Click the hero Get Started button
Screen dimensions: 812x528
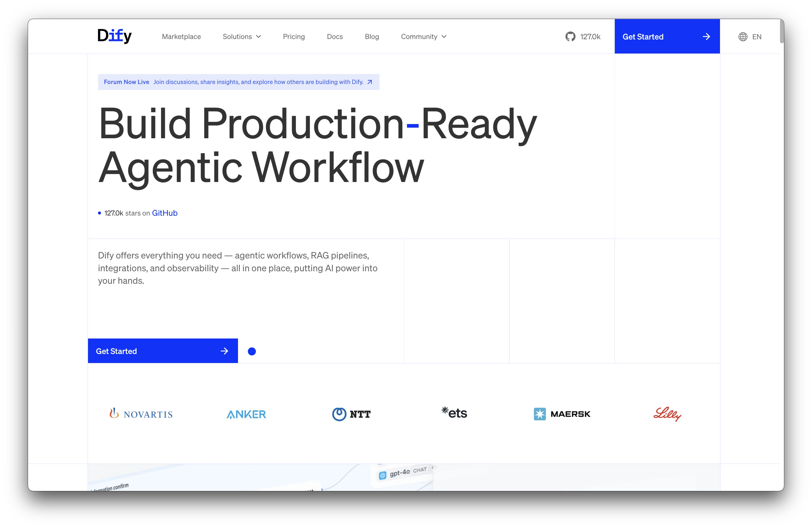click(163, 351)
